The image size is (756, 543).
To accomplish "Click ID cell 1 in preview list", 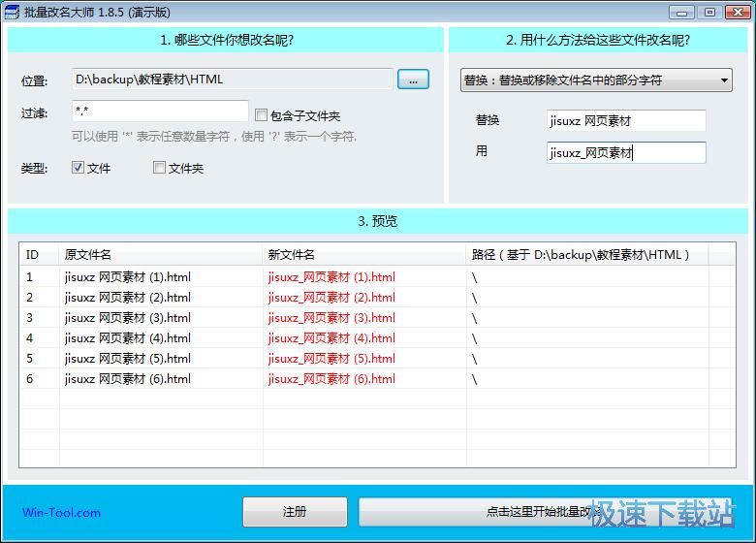I will 29,277.
